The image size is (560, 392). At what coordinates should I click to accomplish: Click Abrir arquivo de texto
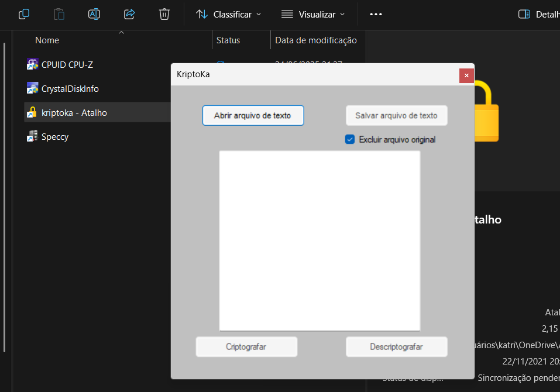click(x=253, y=115)
